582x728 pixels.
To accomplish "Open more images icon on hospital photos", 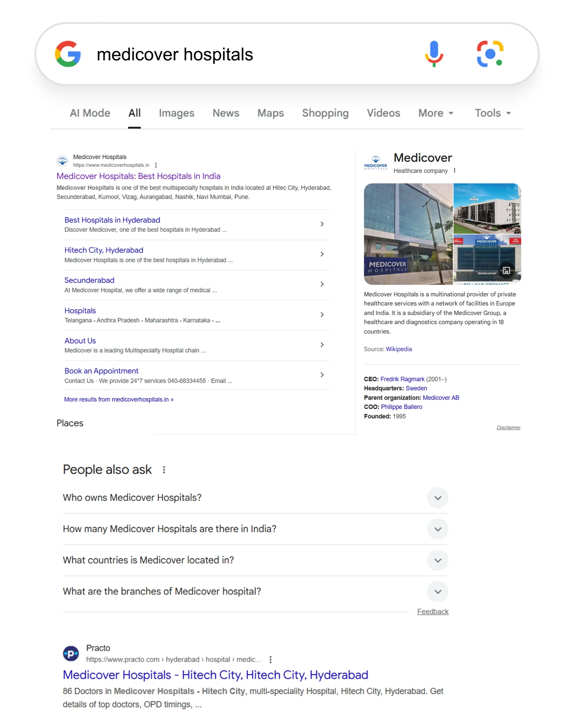I will click(506, 270).
